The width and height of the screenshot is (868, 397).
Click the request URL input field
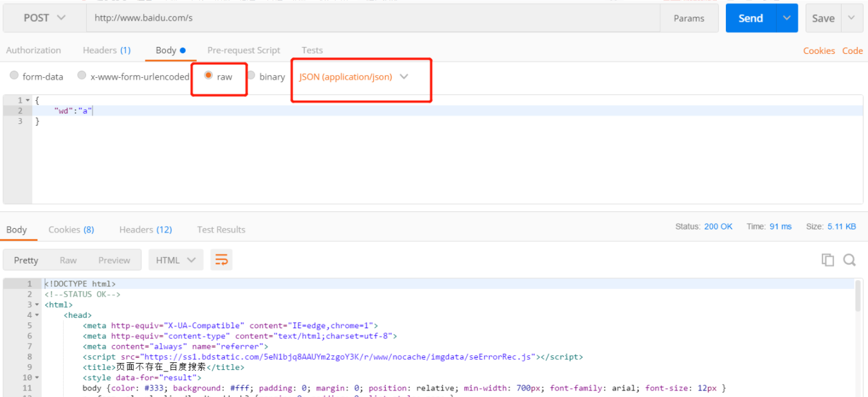(373, 18)
